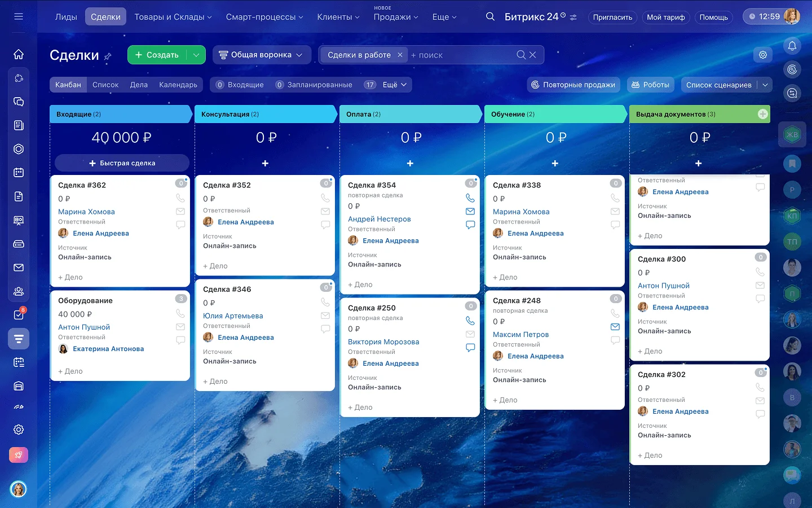Open the chat bubbles icon in the sidebar
812x508 pixels.
coord(19,102)
